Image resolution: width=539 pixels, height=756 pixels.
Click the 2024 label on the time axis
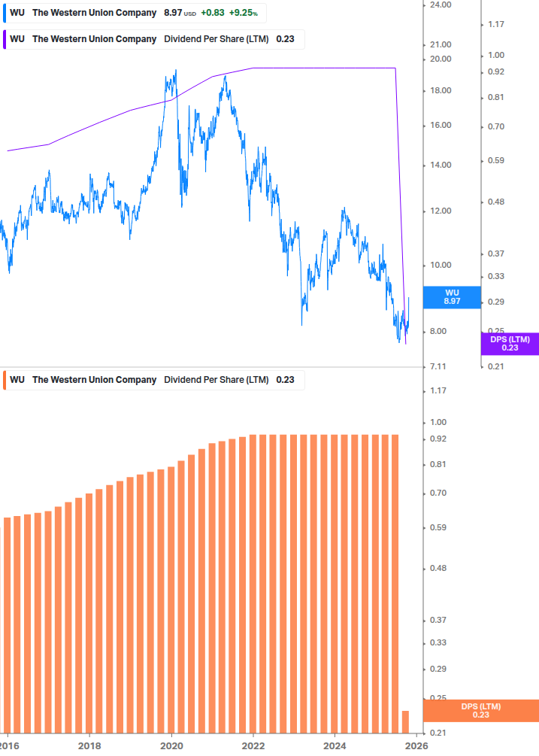coord(335,745)
